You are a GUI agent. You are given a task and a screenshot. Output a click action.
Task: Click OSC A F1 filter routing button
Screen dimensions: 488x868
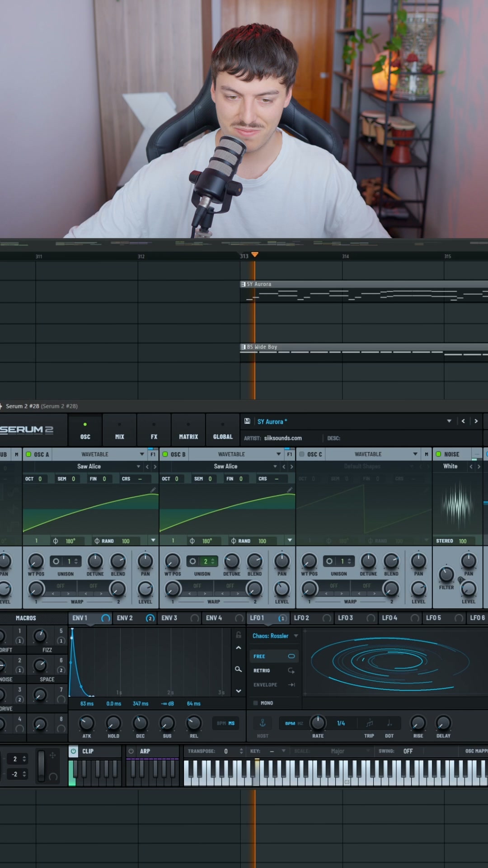[x=153, y=454]
